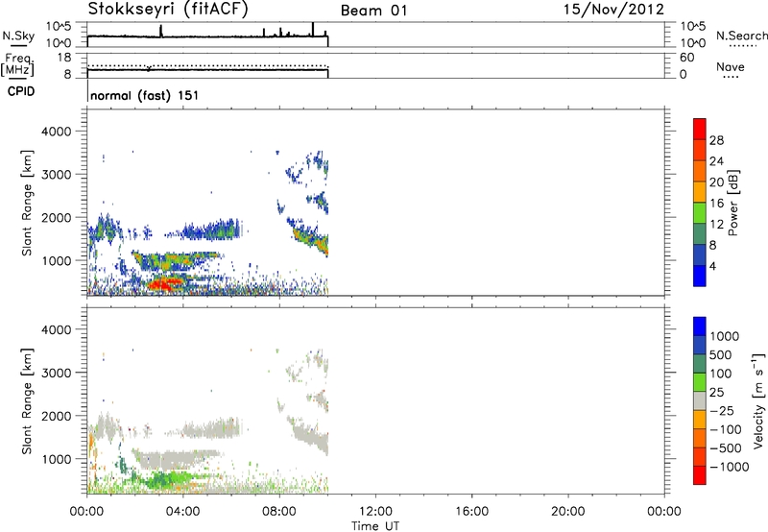Screen dimensions: 768x532
Task: Click the orange Power colorbar segment between 20 and 24
Action: (x=700, y=171)
